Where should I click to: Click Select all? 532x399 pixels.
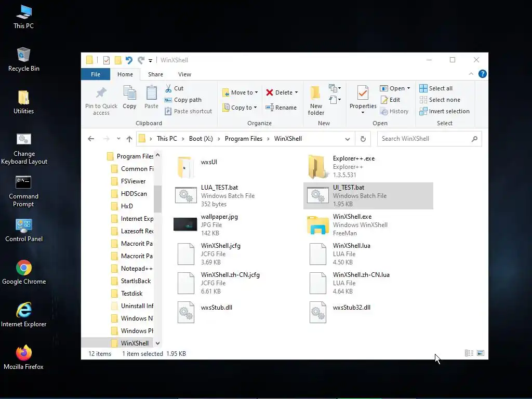coord(436,88)
